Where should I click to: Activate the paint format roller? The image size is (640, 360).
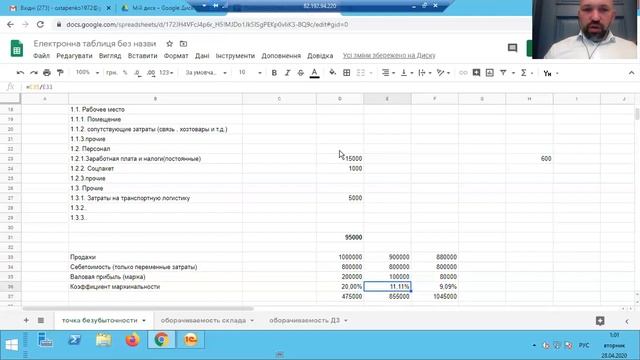[x=60, y=73]
